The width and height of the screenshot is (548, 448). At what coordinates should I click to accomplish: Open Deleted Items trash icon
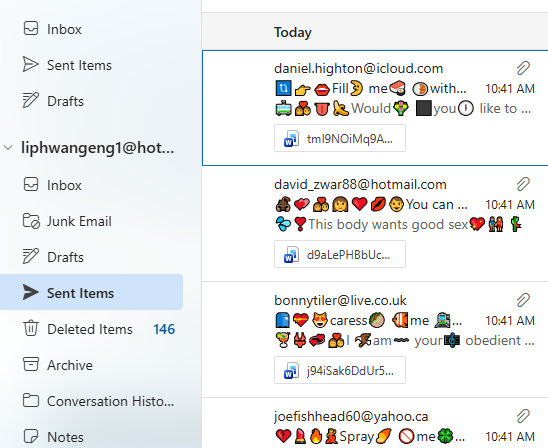coord(31,328)
